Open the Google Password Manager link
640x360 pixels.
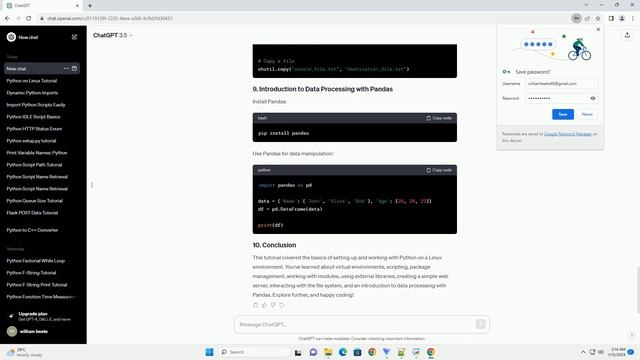coord(568,134)
